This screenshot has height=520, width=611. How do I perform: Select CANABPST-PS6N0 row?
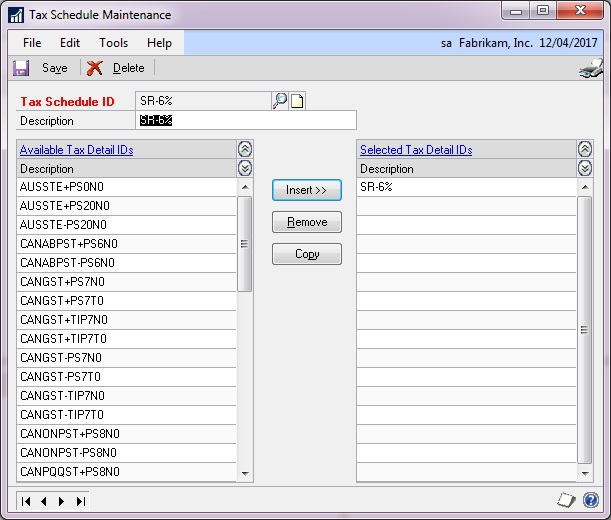(127, 263)
